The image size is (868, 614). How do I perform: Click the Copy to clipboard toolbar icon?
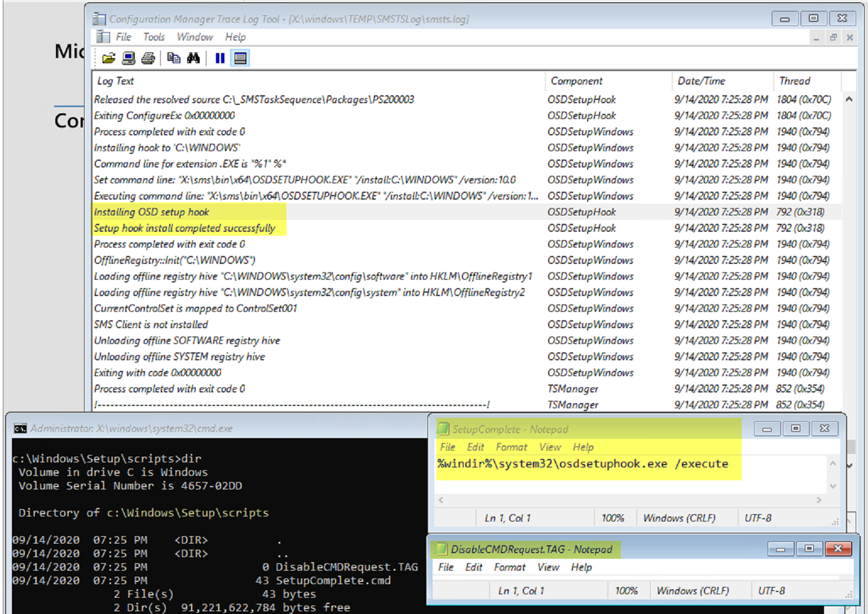tap(174, 58)
